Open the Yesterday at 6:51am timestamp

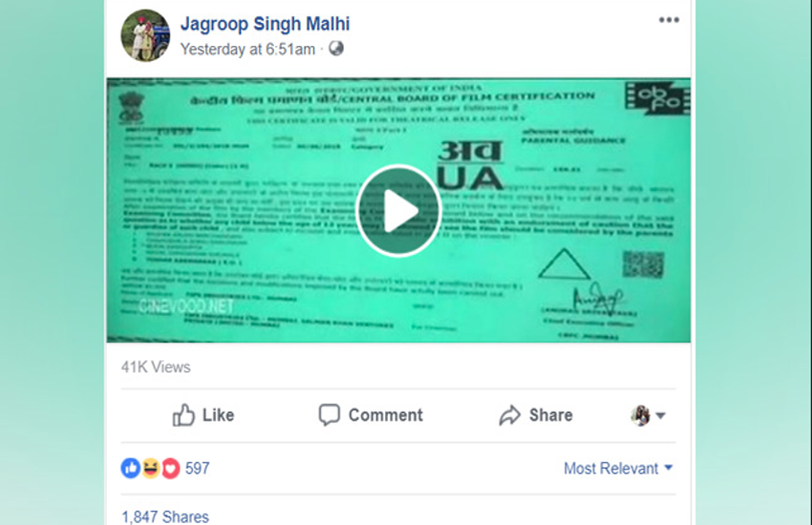(x=247, y=49)
